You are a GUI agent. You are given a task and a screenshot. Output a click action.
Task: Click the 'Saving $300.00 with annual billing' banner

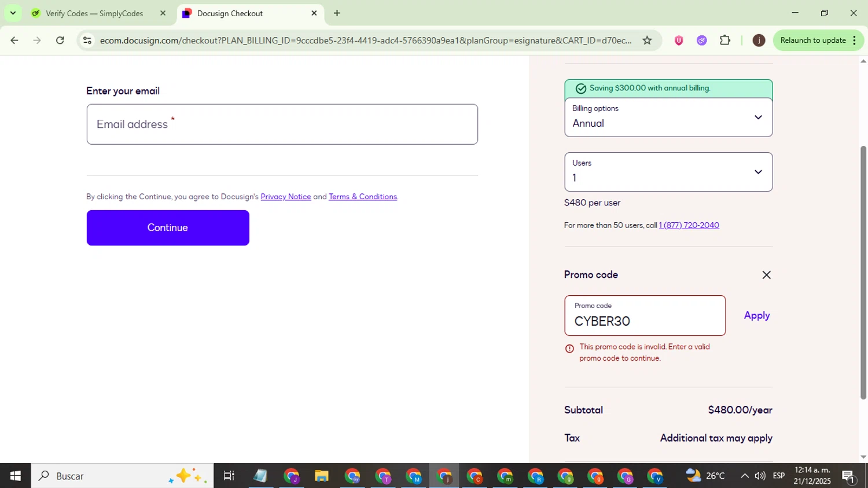(x=668, y=89)
